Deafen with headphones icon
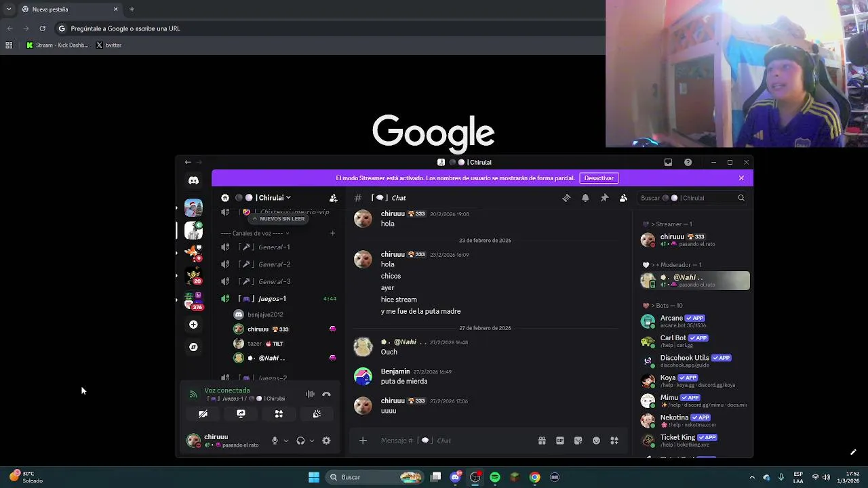 300,441
